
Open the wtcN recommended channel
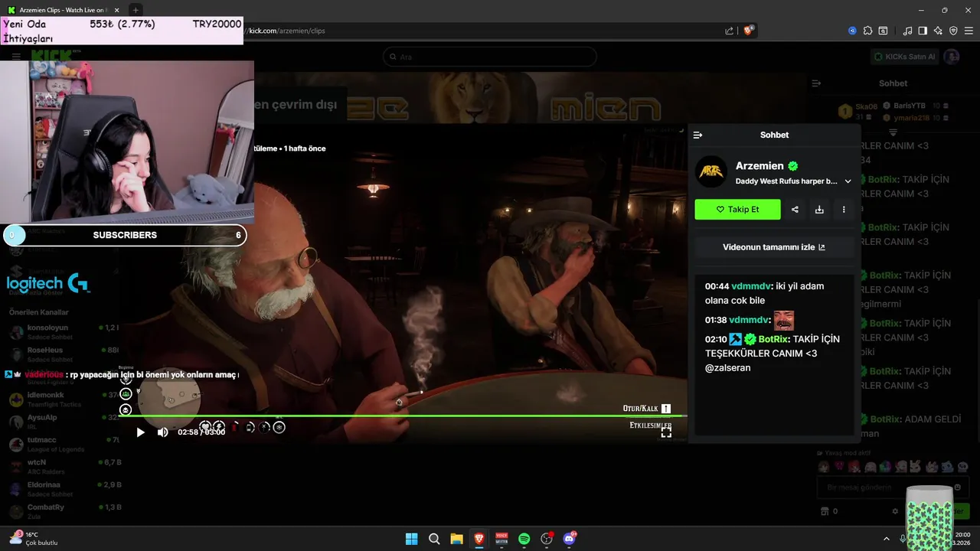tap(63, 466)
